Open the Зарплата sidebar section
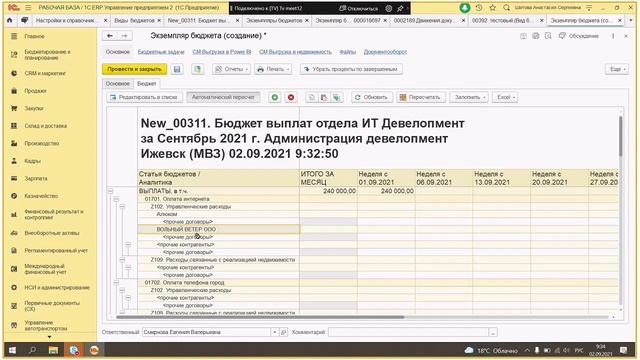Screen dimensions: 640x360 [x=36, y=178]
